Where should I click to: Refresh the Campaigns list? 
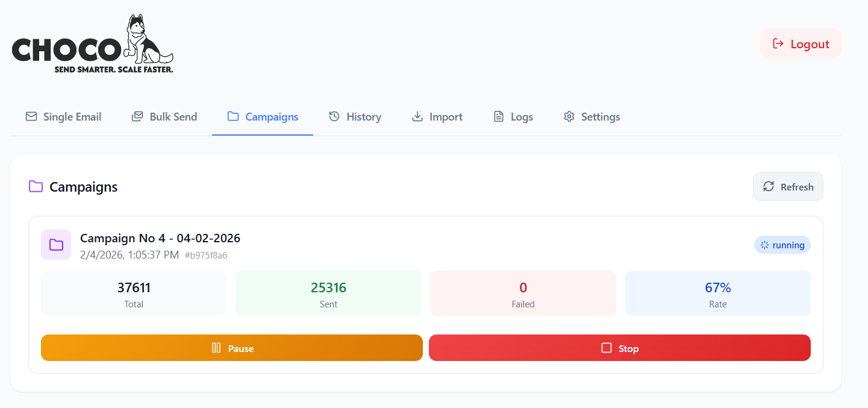coord(788,187)
